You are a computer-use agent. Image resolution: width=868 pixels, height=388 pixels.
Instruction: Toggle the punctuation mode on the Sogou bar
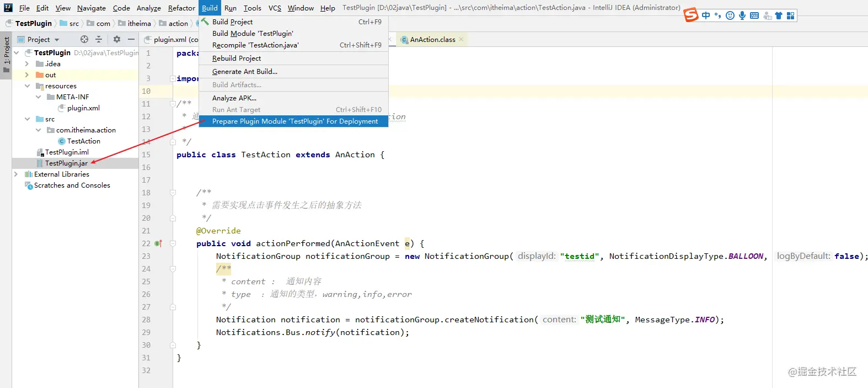717,15
